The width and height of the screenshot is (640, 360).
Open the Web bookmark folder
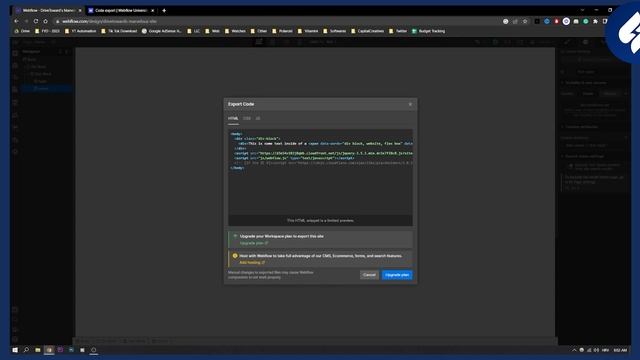[212, 31]
